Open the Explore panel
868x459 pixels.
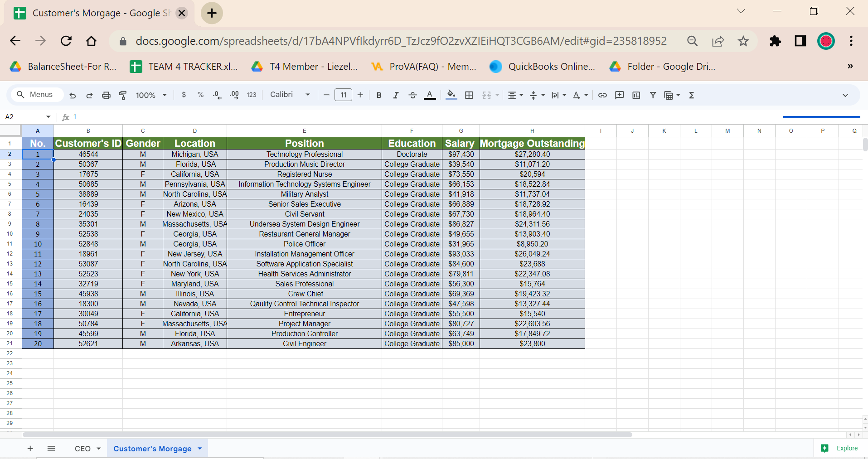(839, 448)
